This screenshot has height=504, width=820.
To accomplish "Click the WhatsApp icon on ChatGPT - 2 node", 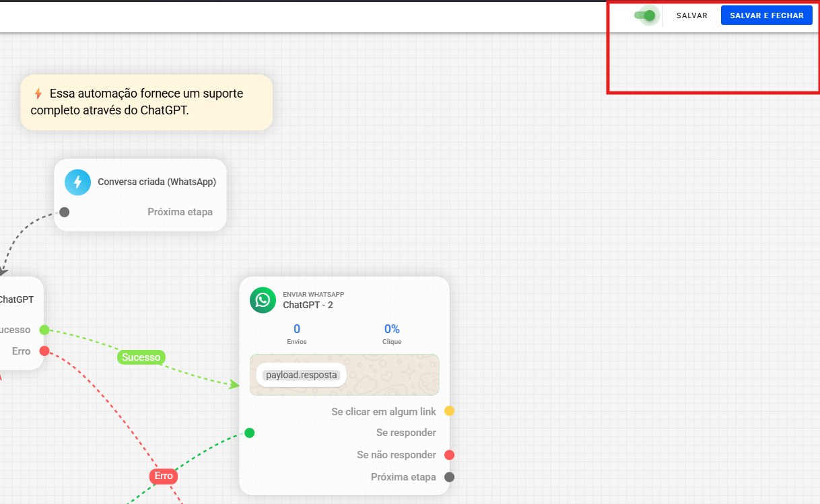I will coord(263,300).
